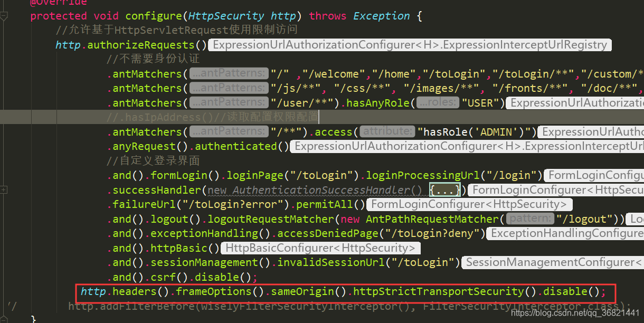Click the antPatterns hint on the "/**" access line

(229, 131)
